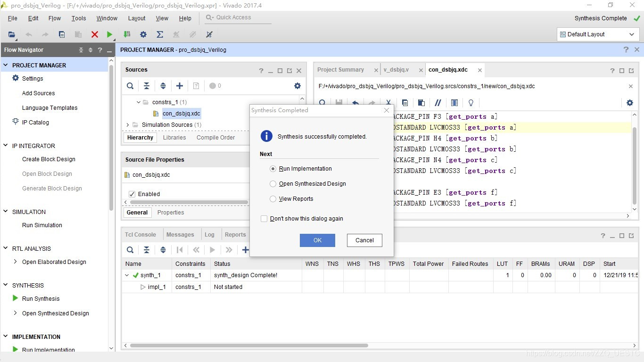
Task: Close the Synthesis Completed dialog
Action: click(387, 110)
